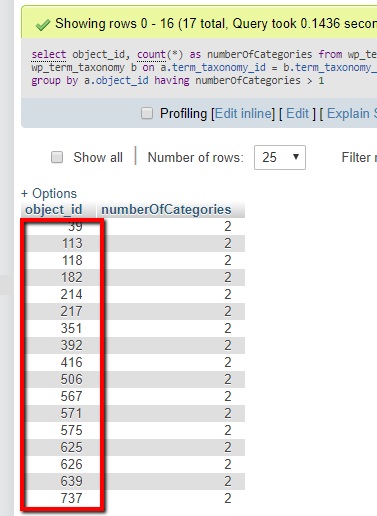Select the object_id cell 575

72,430
